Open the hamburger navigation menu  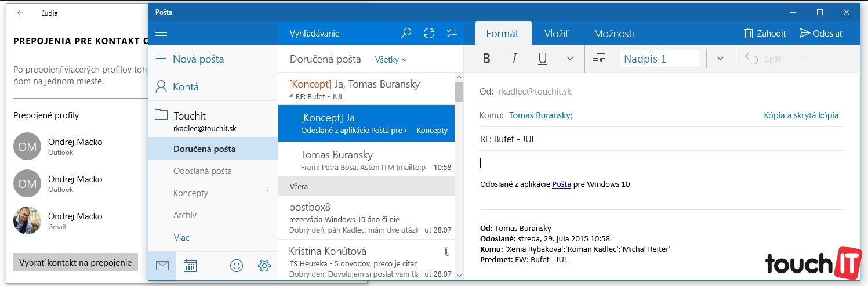[161, 33]
